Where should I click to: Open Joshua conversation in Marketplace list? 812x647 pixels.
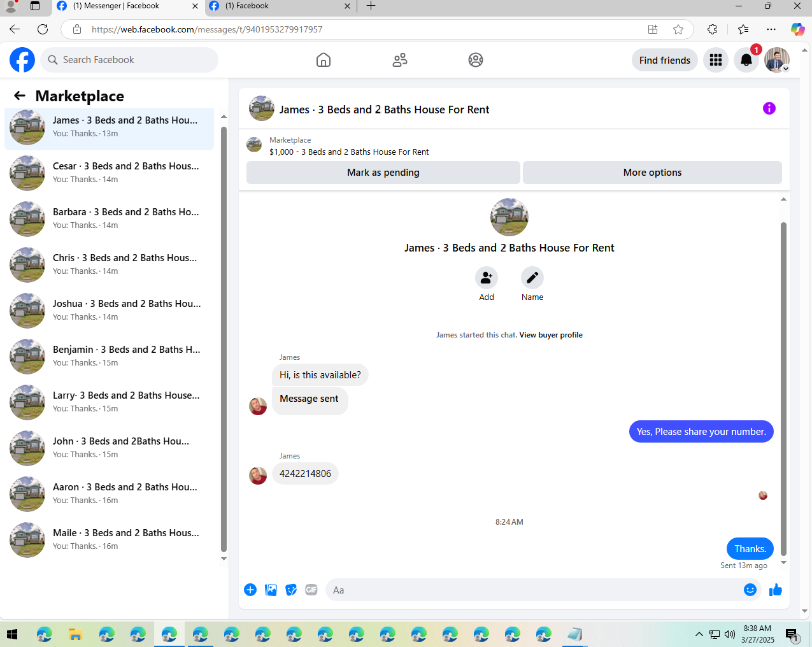110,311
